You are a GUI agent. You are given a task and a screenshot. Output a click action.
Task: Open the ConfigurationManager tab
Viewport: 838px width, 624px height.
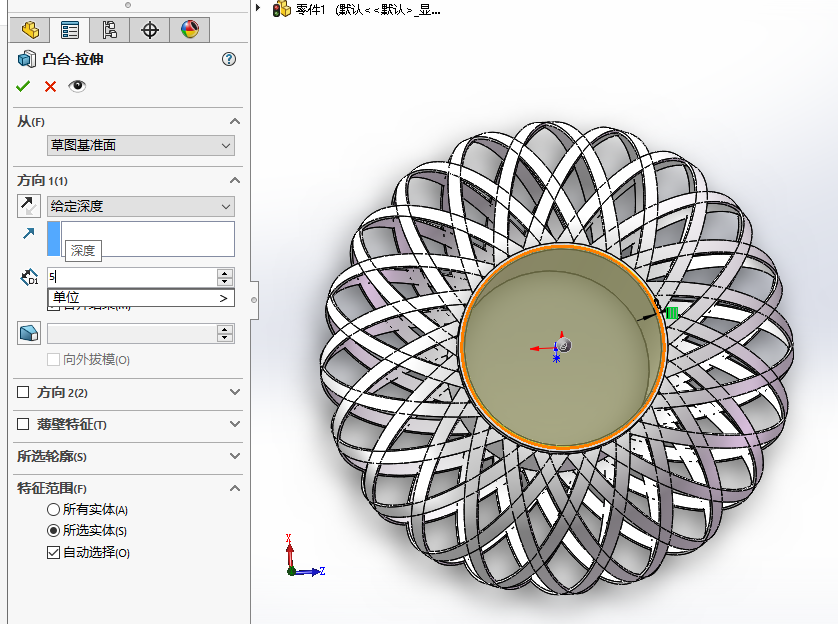(x=110, y=30)
